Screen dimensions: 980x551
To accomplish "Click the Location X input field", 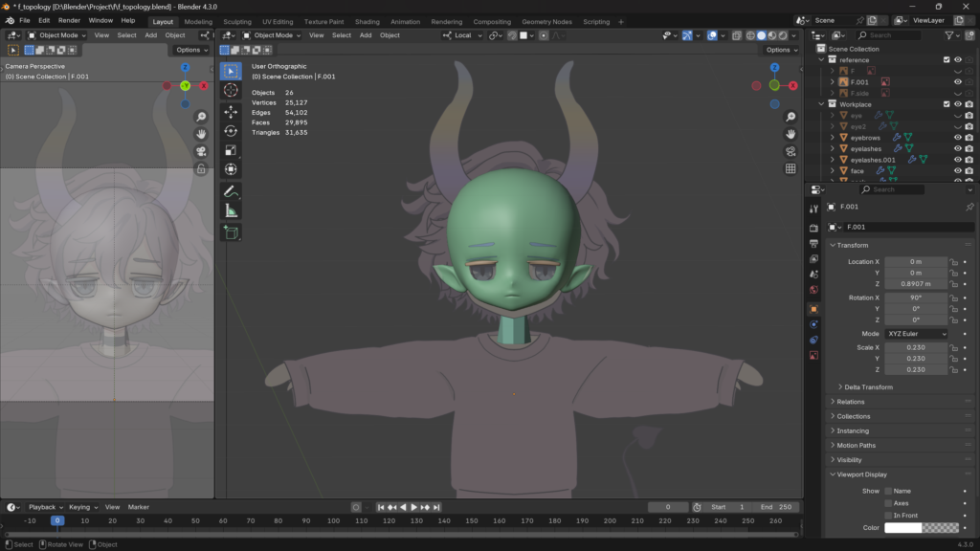I will click(915, 261).
